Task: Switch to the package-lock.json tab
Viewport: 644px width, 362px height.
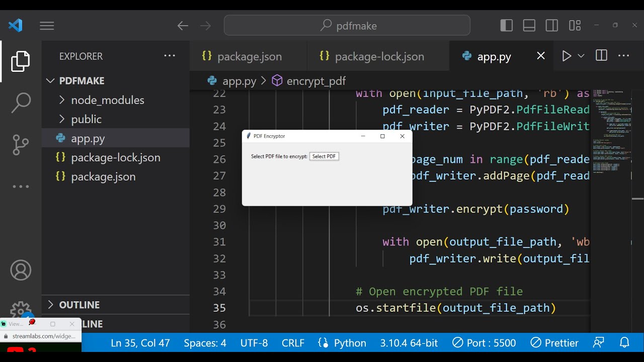Action: point(379,57)
